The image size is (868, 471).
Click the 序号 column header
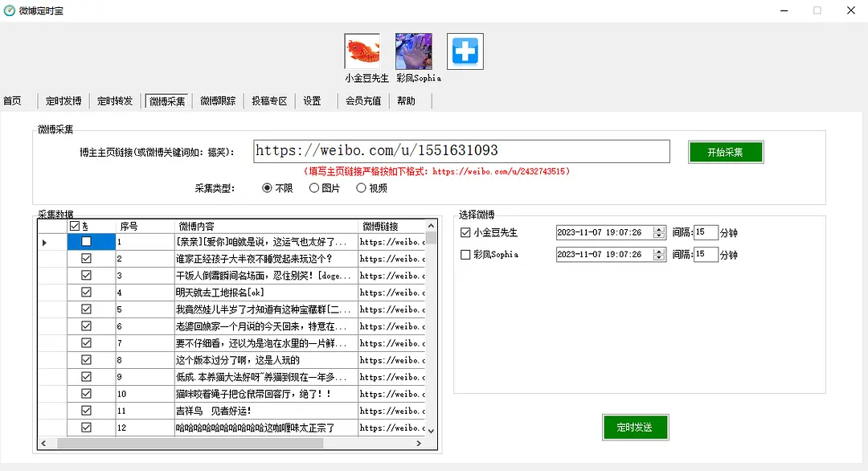[145, 226]
